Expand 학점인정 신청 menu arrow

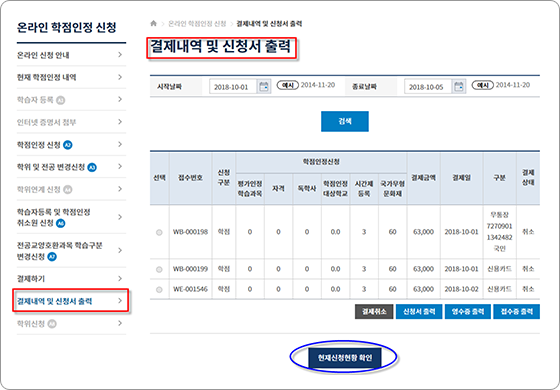pyautogui.click(x=120, y=144)
